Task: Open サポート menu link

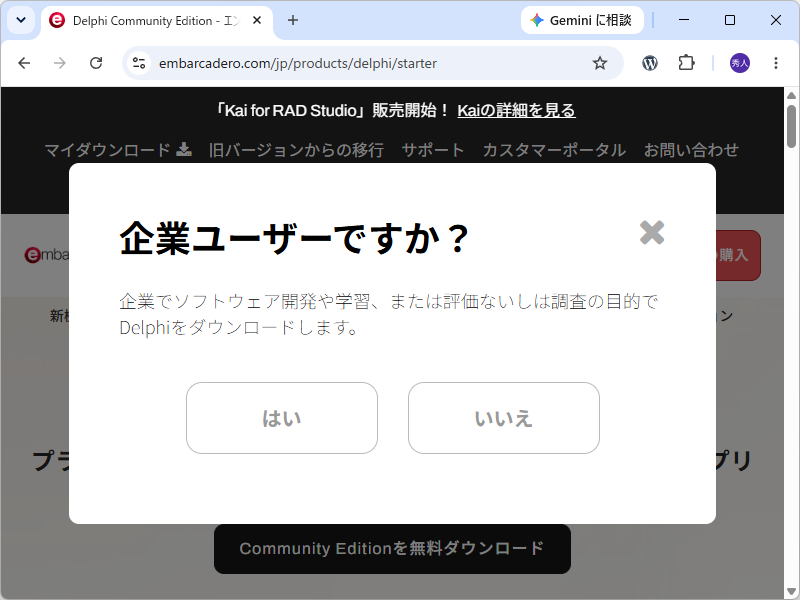Action: 433,150
